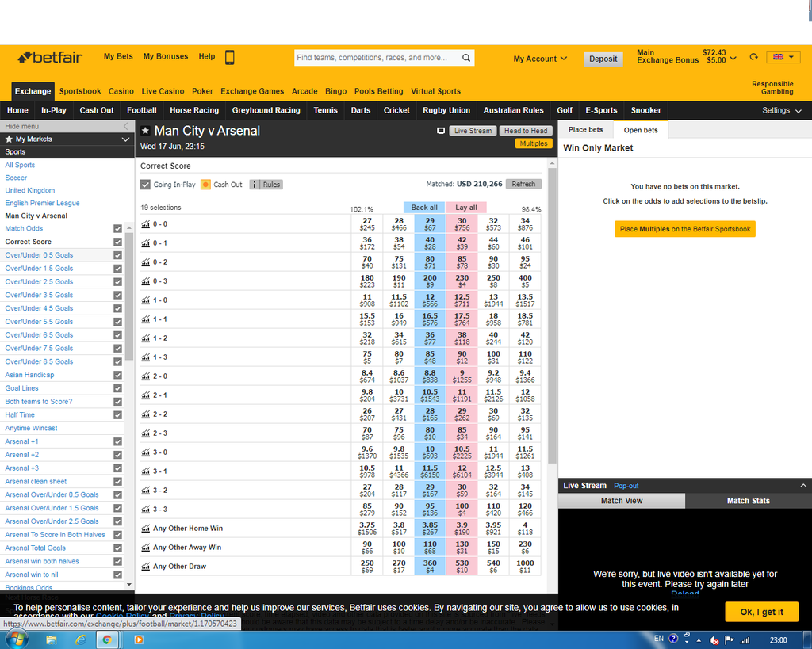Collapse the sidebar with Hide menu arrow
Screen dimensions: 812x649
pos(126,126)
